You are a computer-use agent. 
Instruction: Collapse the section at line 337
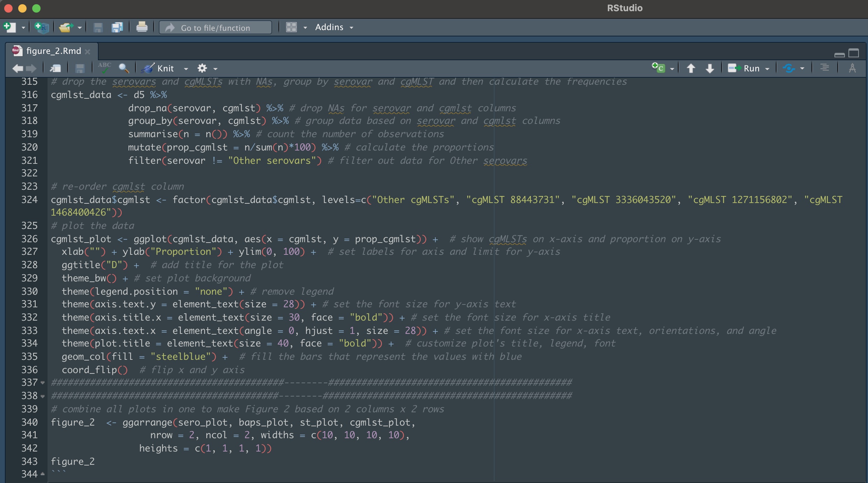pos(43,383)
